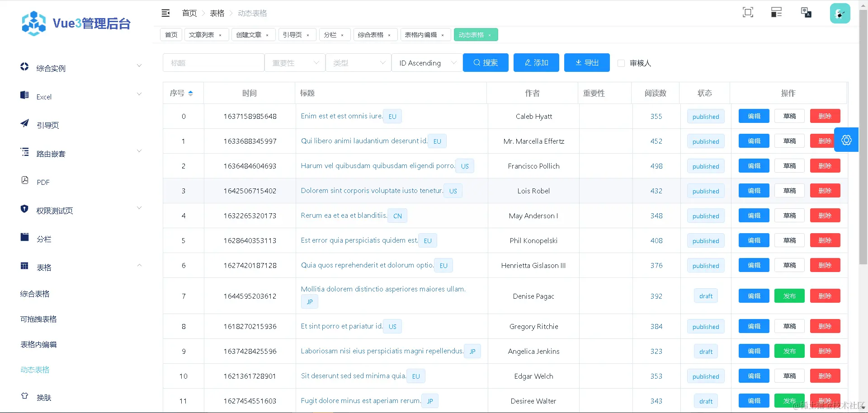Click 编辑 for Phil Konopelski's row

(754, 240)
